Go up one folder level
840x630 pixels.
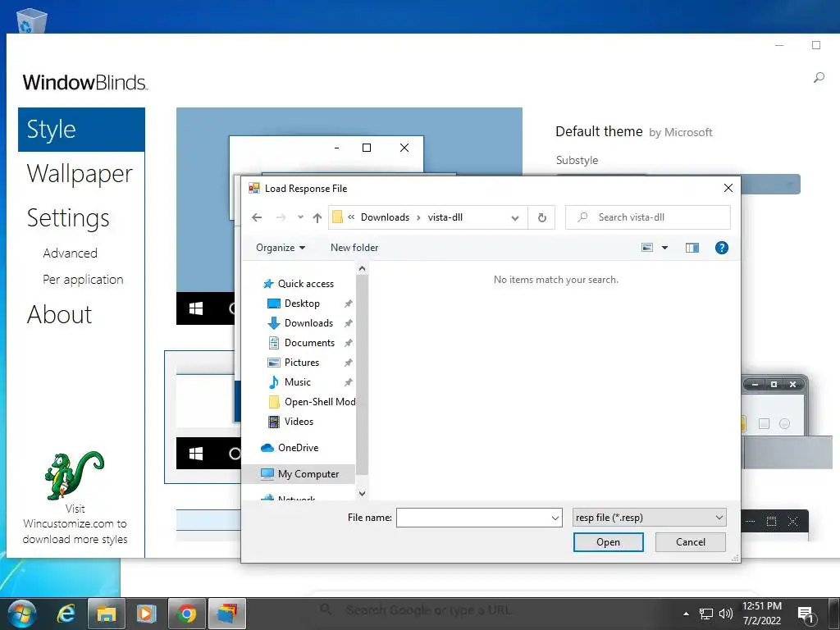pyautogui.click(x=317, y=217)
